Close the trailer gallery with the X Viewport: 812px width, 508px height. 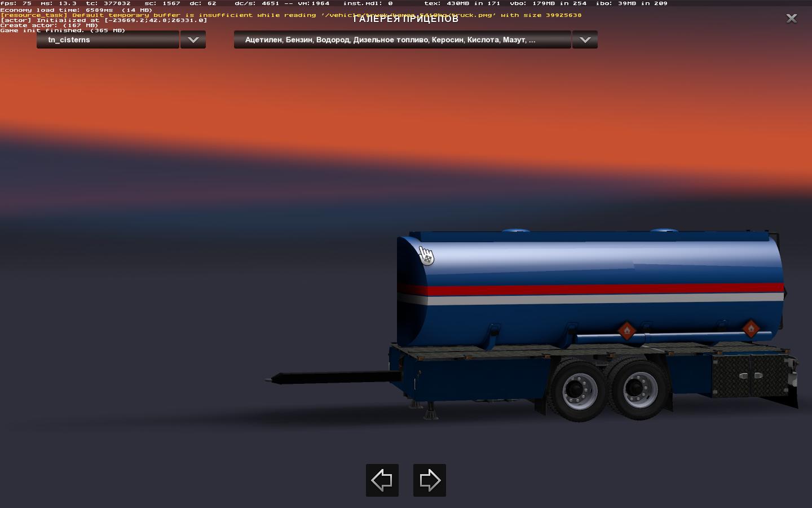coord(792,19)
